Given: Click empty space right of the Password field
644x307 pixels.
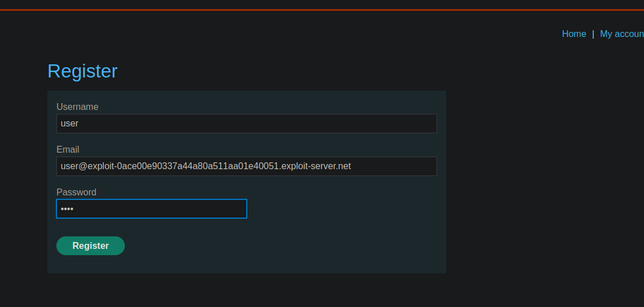Looking at the screenshot, I should [342, 209].
